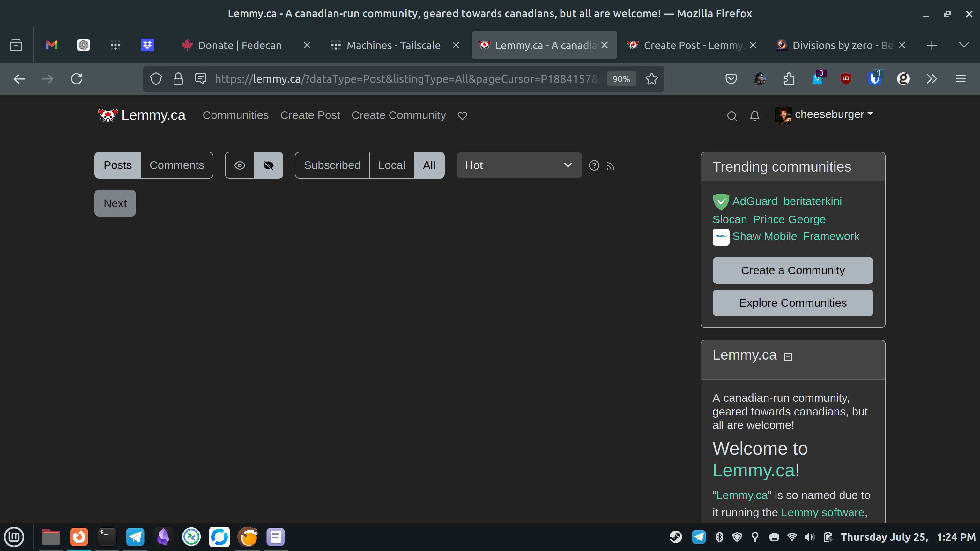Viewport: 980px width, 551px height.
Task: Open Prince George community link
Action: pyautogui.click(x=789, y=219)
